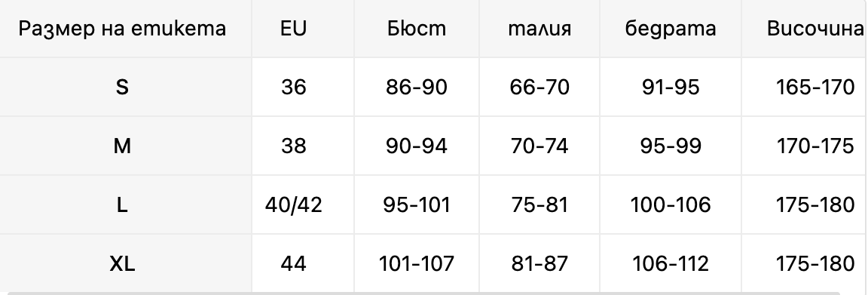Select the size M row label

122,146
